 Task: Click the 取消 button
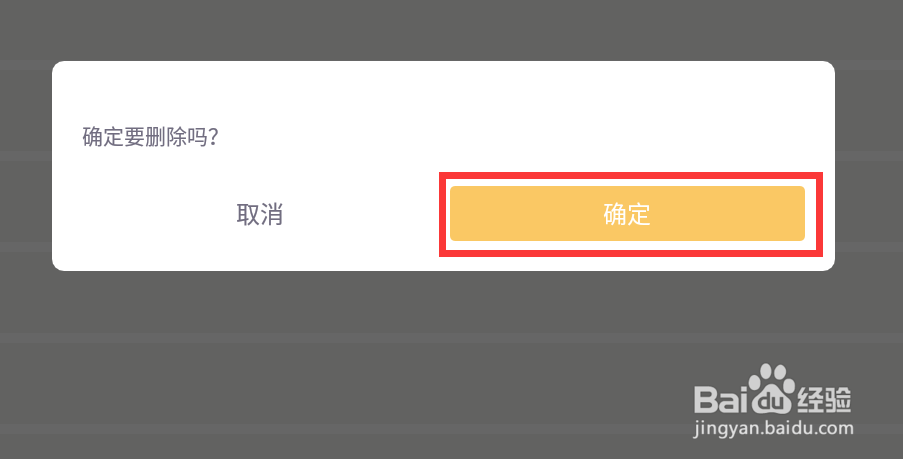point(259,214)
